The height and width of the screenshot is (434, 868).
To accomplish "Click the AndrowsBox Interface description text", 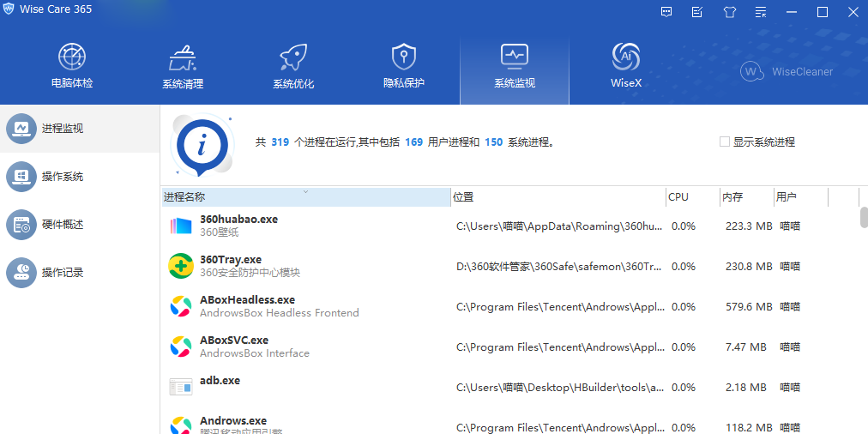I will click(x=255, y=353).
